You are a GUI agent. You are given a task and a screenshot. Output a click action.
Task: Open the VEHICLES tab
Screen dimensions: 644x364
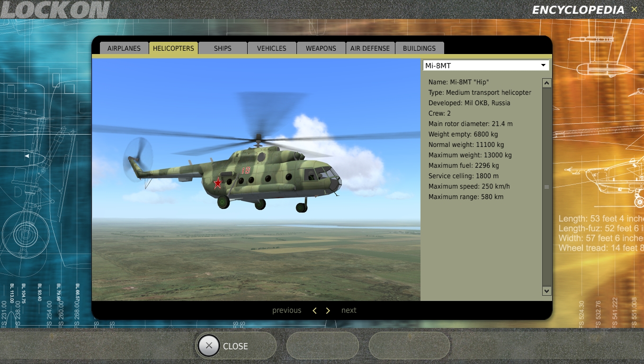[x=272, y=48]
